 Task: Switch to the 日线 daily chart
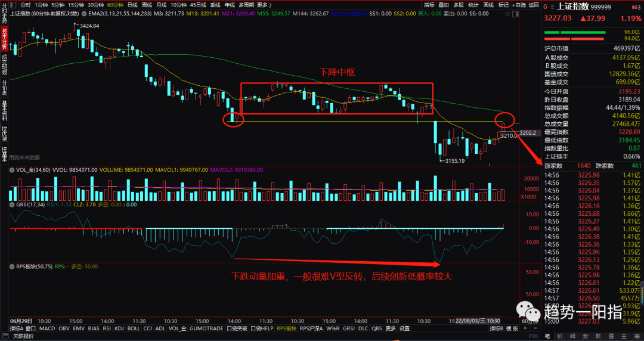(x=132, y=5)
